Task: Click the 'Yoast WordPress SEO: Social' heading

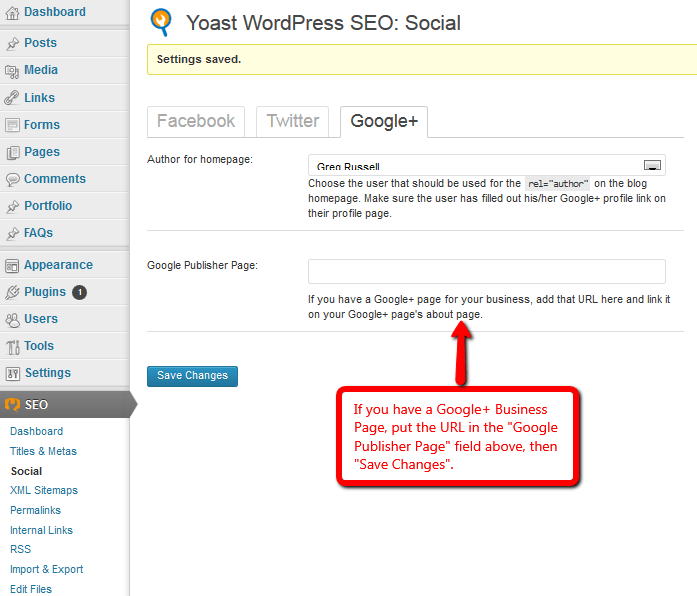Action: click(323, 23)
